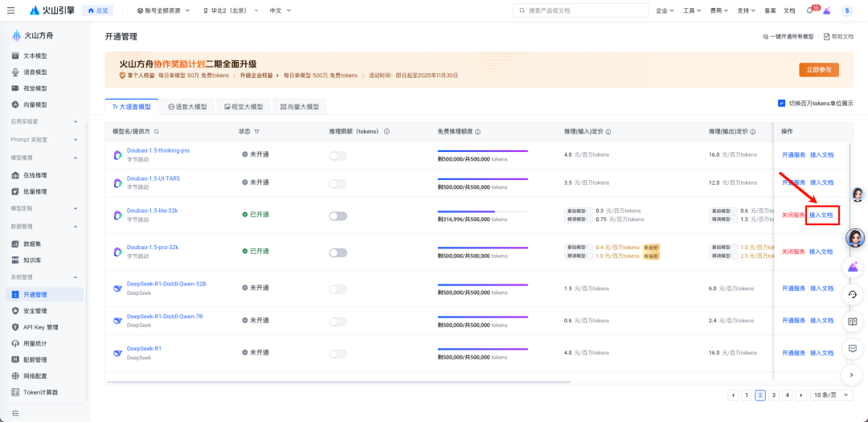Open the hamburger menu icon
The height and width of the screenshot is (422, 868).
[x=10, y=10]
